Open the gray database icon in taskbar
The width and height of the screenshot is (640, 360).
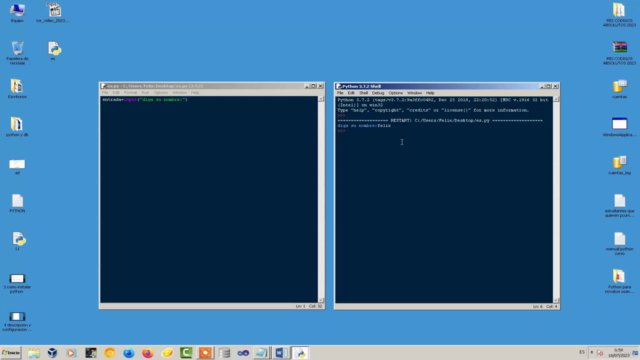point(224,353)
